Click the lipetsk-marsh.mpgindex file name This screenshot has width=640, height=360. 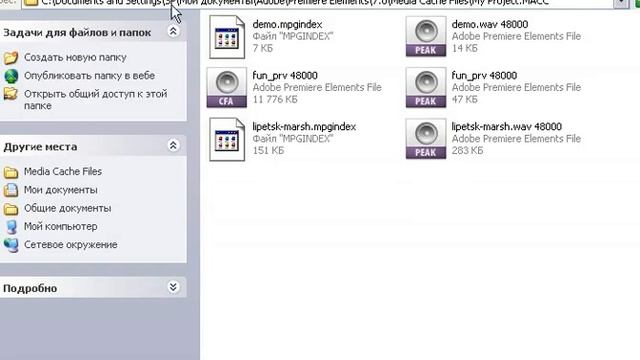click(304, 127)
